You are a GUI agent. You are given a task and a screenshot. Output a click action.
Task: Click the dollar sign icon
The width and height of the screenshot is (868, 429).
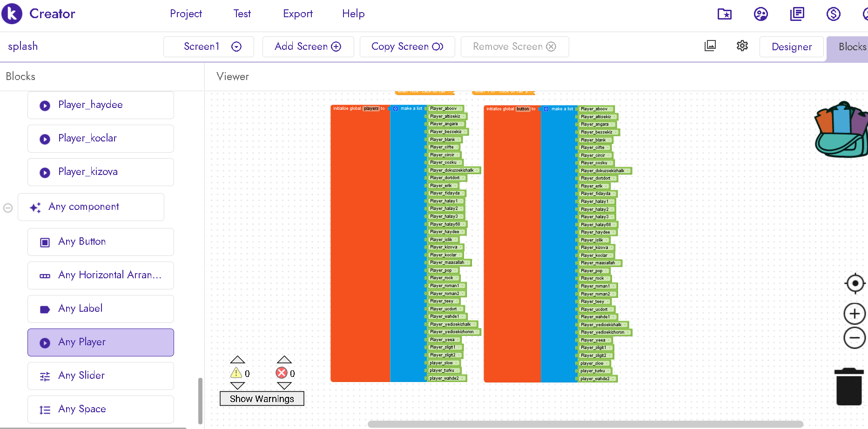coord(833,14)
